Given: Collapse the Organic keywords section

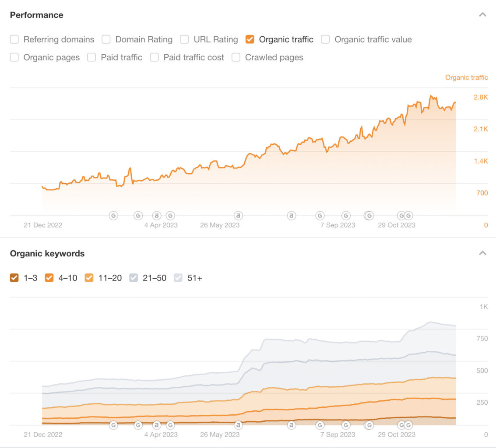Looking at the screenshot, I should click(x=482, y=253).
